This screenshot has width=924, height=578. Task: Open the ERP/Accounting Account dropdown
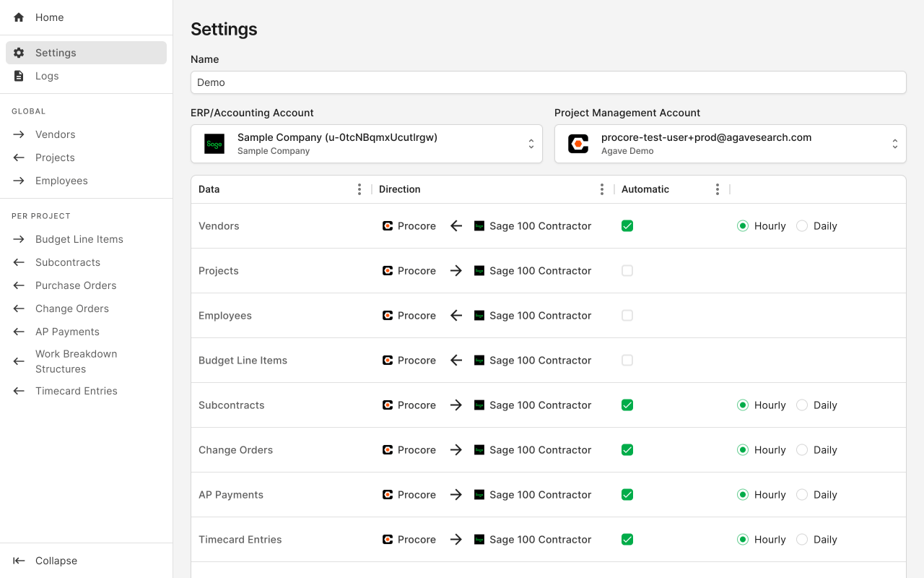tap(367, 144)
